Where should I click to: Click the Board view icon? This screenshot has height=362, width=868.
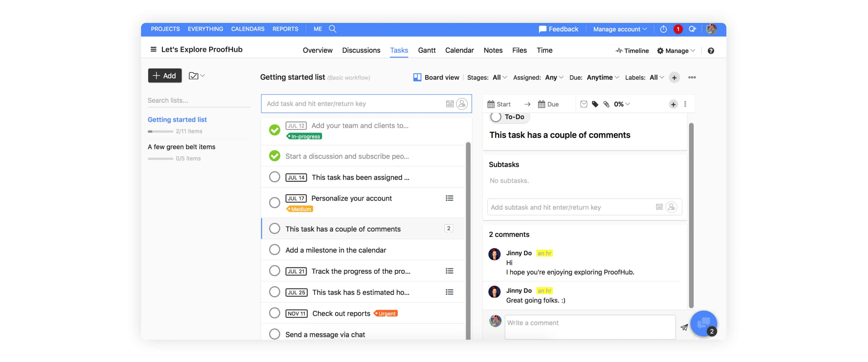tap(417, 78)
